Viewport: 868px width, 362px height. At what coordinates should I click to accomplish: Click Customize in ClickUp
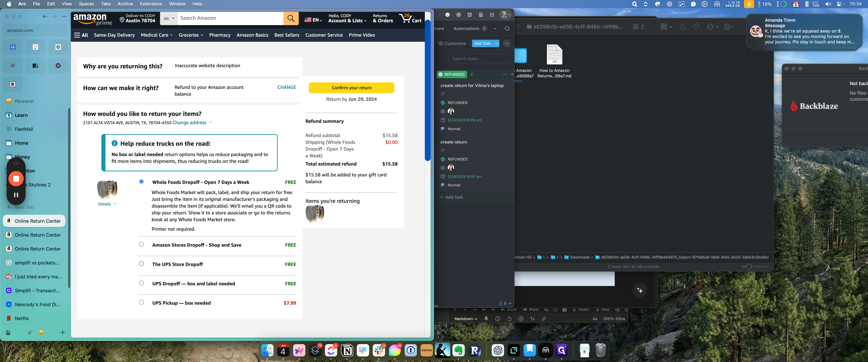coord(452,43)
